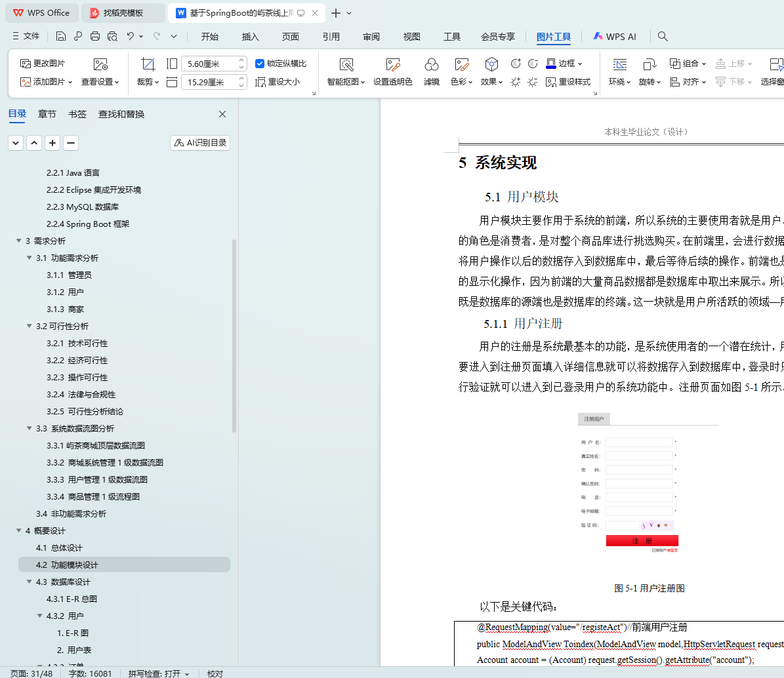
Task: Close the outline navigation pane
Action: click(222, 114)
